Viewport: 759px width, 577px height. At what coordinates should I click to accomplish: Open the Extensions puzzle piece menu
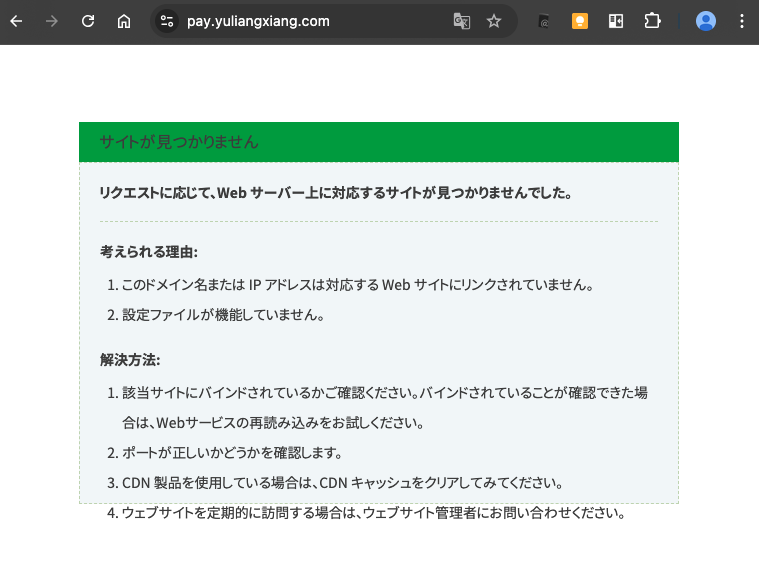pos(652,21)
